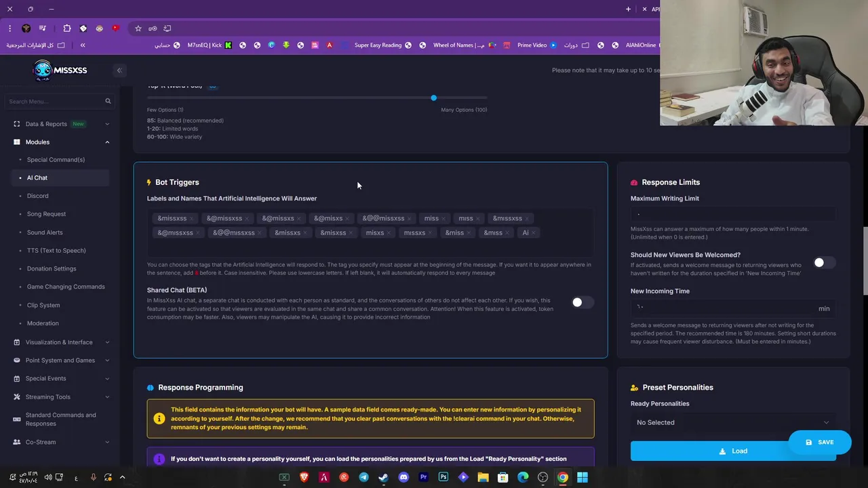Open Special Command(s) module
The height and width of the screenshot is (488, 868).
point(56,160)
